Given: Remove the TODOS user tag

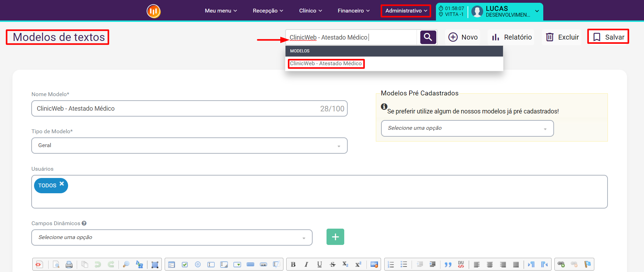Looking at the screenshot, I should (x=61, y=184).
